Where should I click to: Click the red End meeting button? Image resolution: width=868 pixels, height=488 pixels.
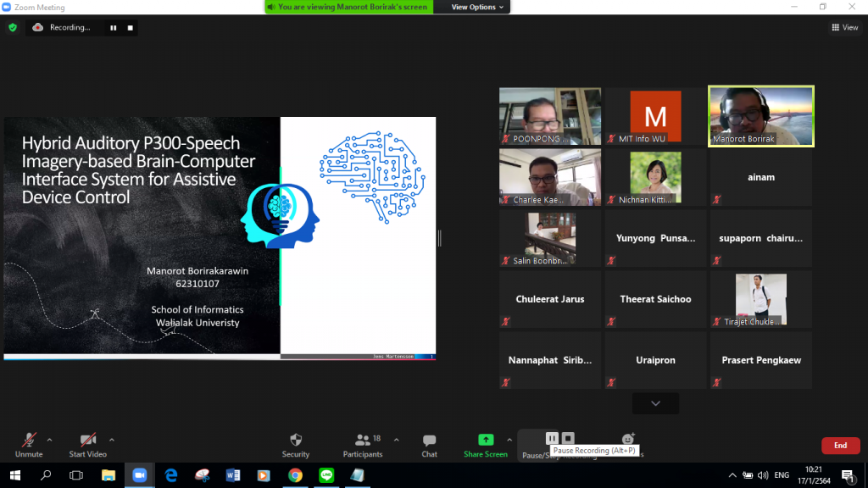point(839,446)
